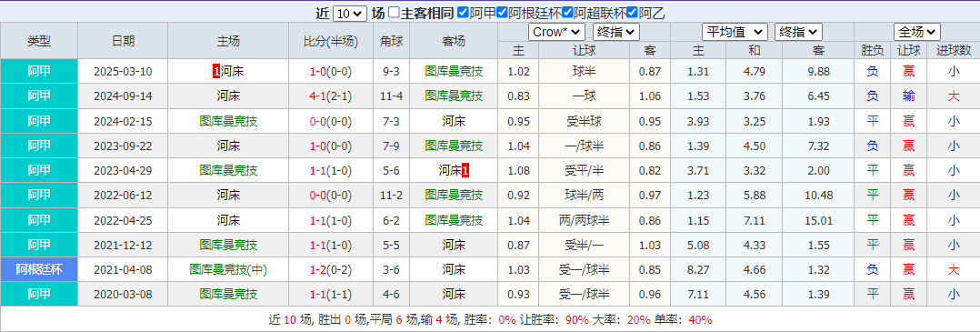Toggle the 主客相同 checkbox

(x=394, y=13)
